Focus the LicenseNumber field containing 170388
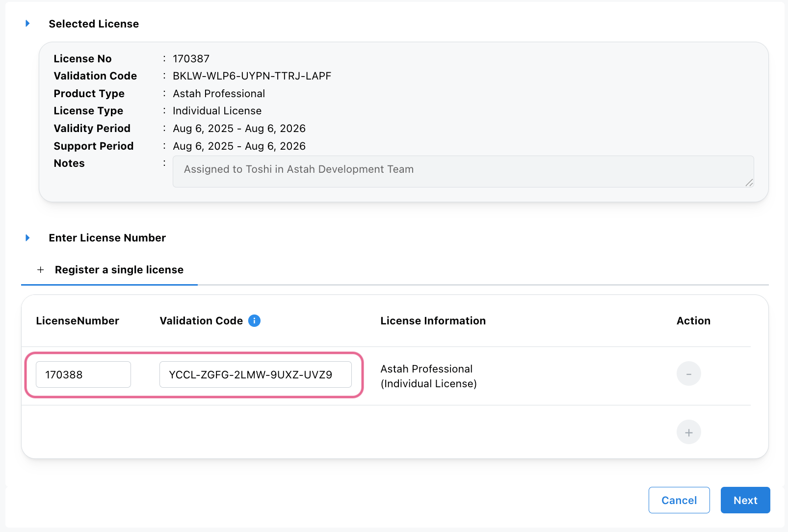 click(x=83, y=374)
